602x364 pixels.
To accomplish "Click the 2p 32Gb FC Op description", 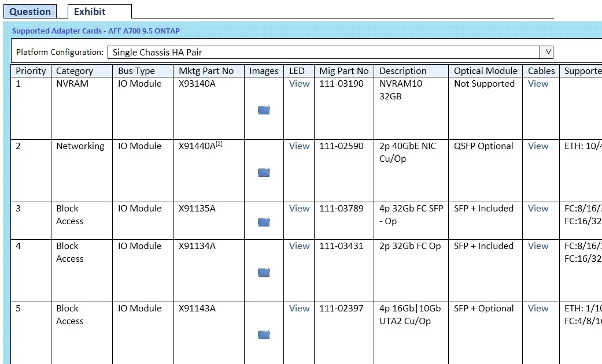I will [410, 246].
